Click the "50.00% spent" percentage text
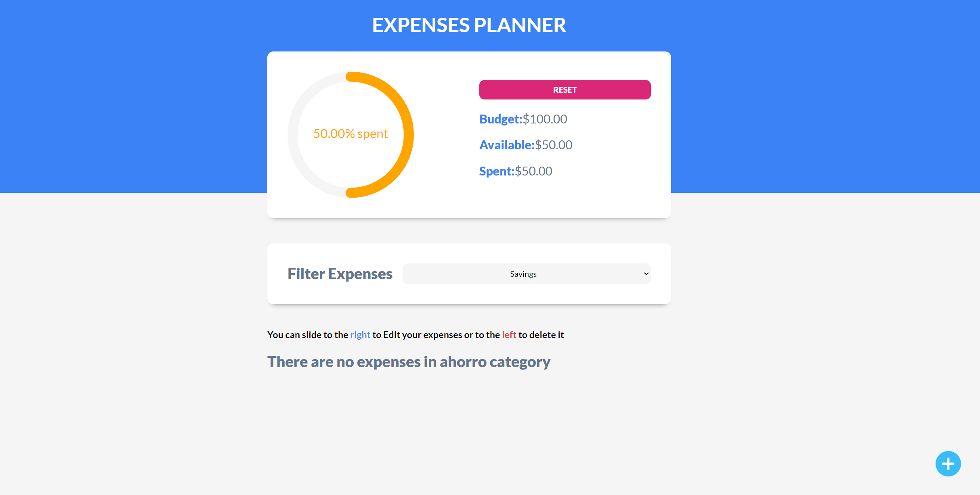This screenshot has width=980, height=495. point(350,134)
